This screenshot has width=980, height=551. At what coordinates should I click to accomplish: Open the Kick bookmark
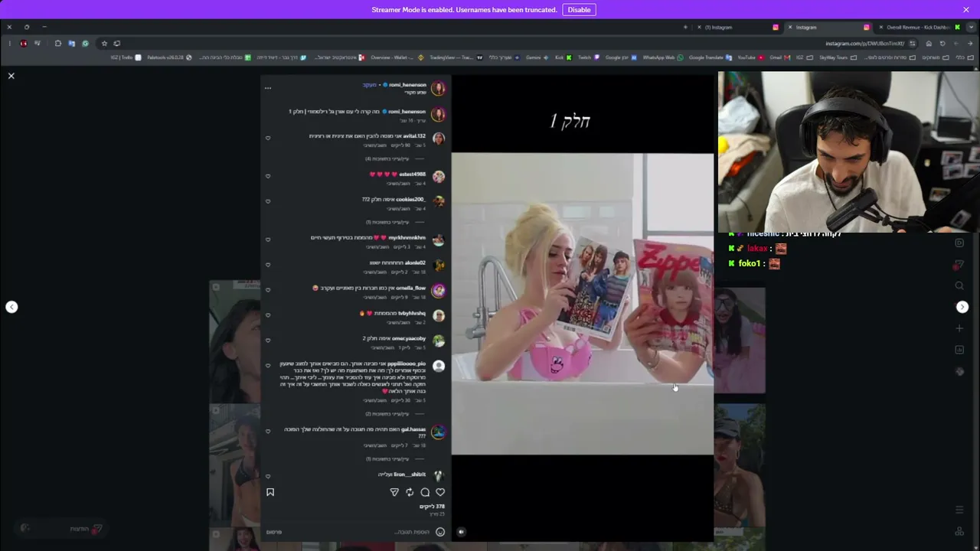coord(562,57)
